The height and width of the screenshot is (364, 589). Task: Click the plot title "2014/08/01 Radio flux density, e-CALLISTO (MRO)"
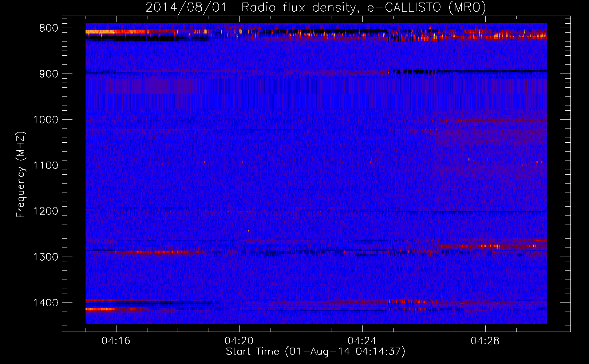(316, 7)
